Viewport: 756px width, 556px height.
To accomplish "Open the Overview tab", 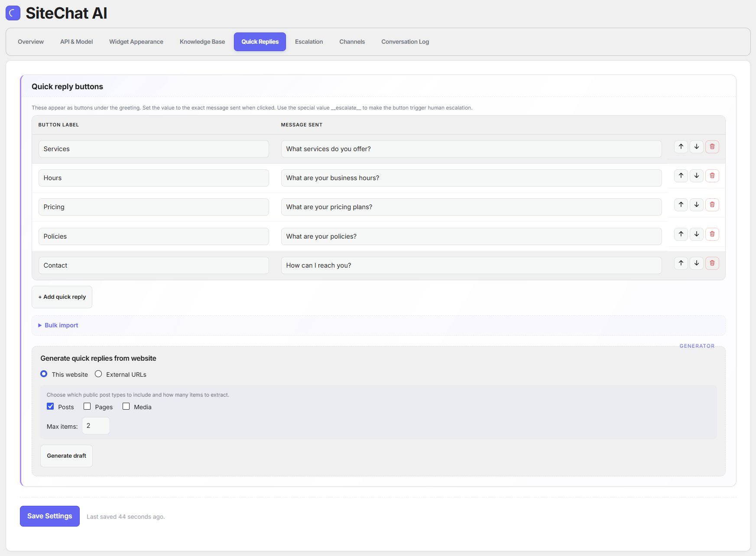I will [x=31, y=42].
